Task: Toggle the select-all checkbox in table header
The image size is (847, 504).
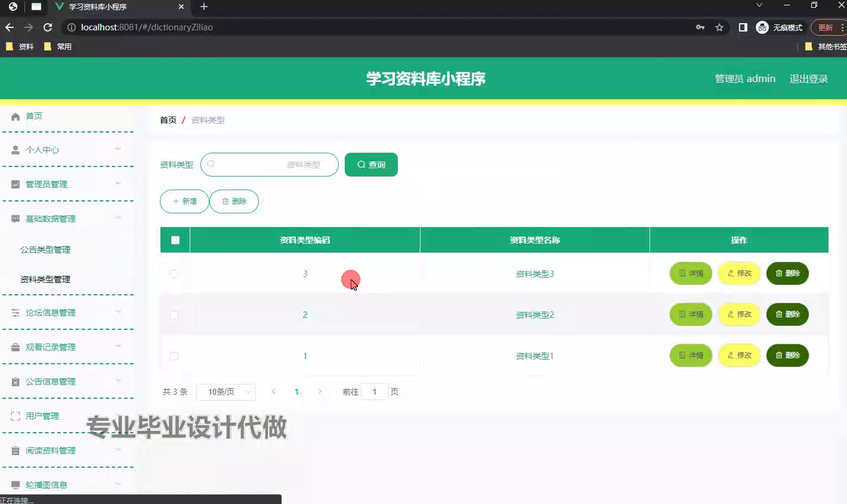Action: 175,240
